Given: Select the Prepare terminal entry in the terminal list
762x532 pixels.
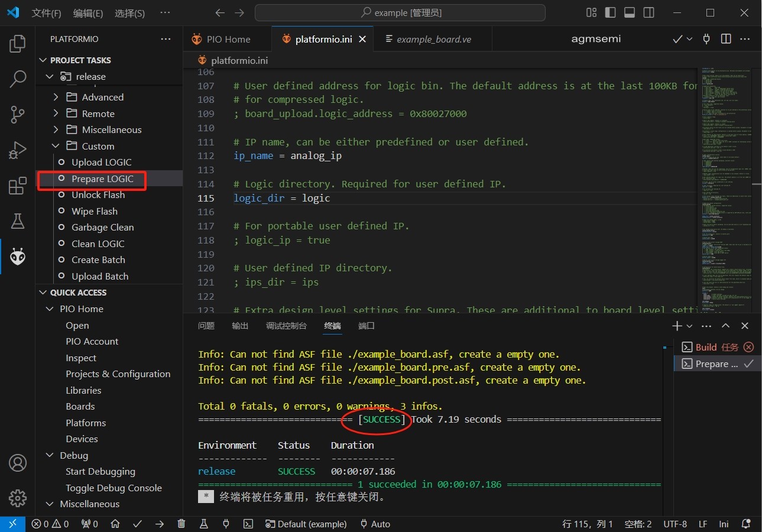Looking at the screenshot, I should point(718,364).
